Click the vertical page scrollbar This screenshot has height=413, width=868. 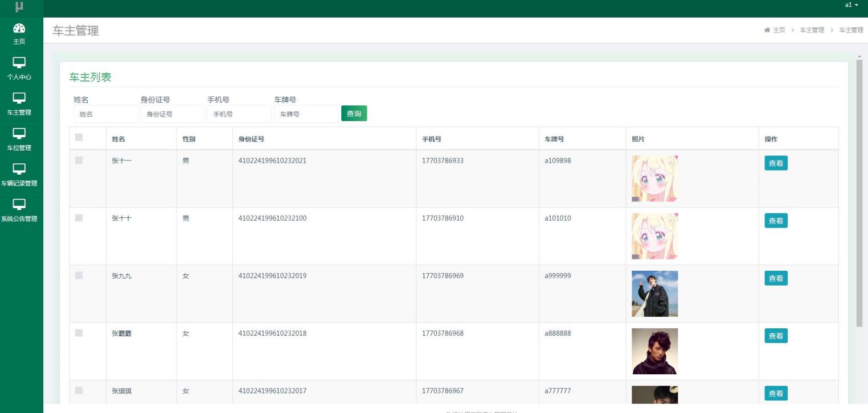859,193
